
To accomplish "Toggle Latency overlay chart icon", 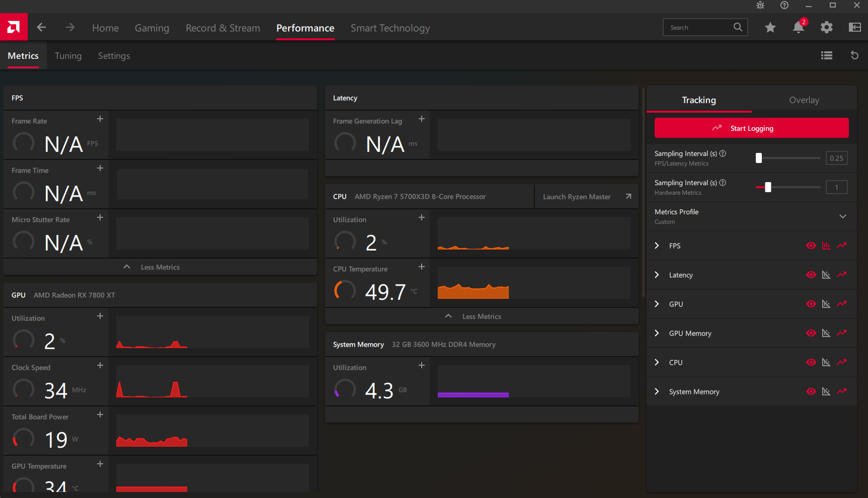I will (x=826, y=275).
